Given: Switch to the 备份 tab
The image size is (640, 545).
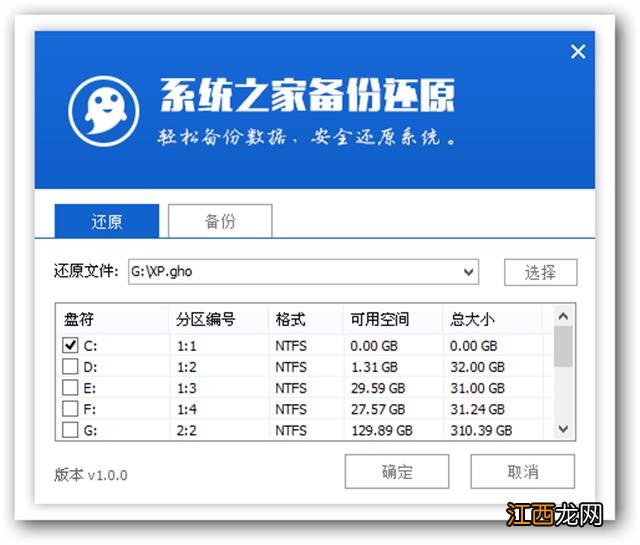Looking at the screenshot, I should 220,221.
